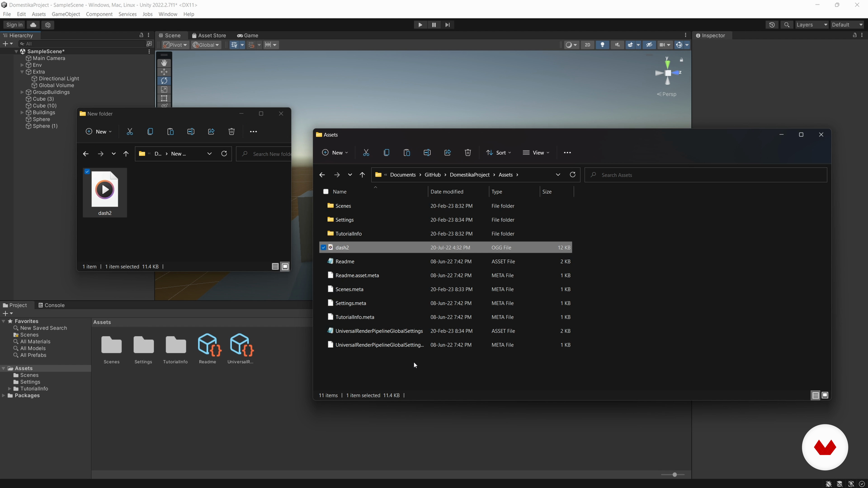Viewport: 868px width, 488px height.
Task: Select the Hand view tool
Action: click(x=164, y=63)
